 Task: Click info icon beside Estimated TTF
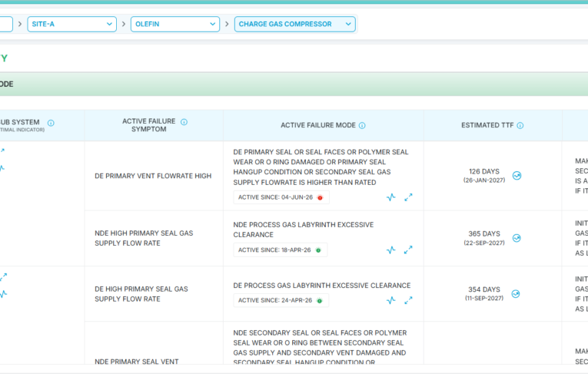(x=520, y=125)
